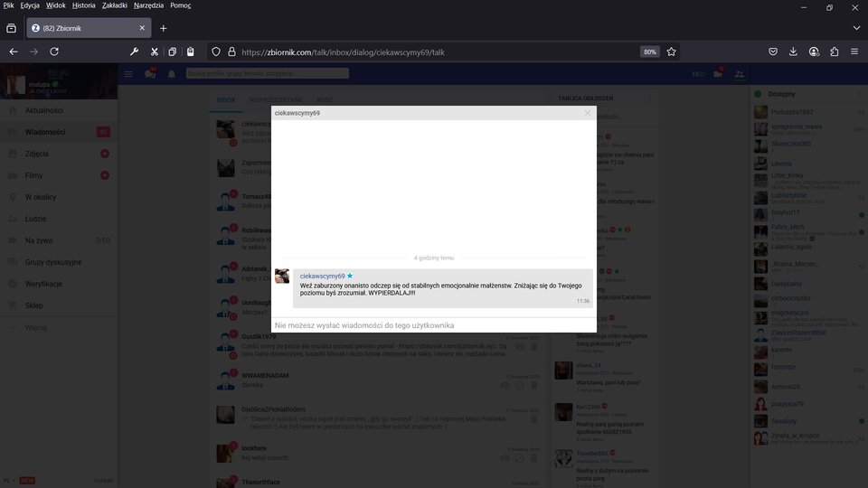
Task: Click the wrench icon in the toolbar
Action: click(x=135, y=52)
